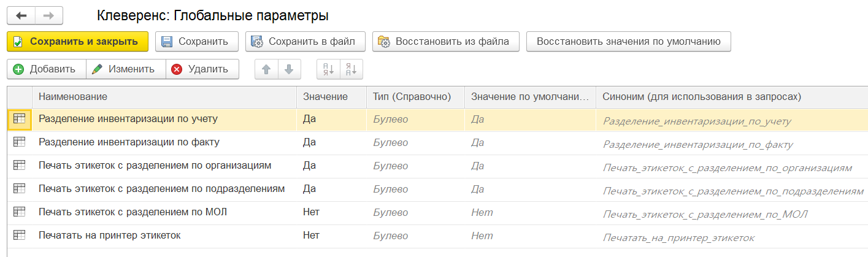This screenshot has width=868, height=257.
Task: Click Да value for разделением по подразделениям
Action: coord(309,189)
